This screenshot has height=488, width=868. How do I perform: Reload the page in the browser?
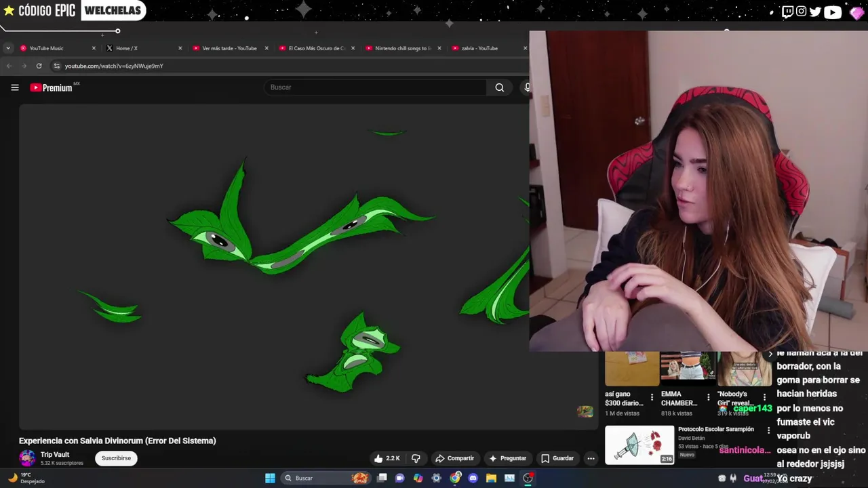pyautogui.click(x=39, y=66)
